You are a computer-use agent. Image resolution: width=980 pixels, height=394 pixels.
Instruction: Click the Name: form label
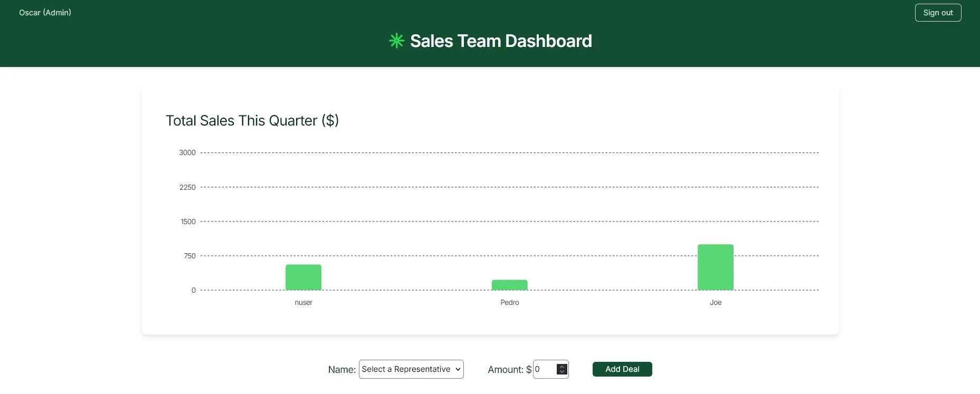tap(342, 370)
